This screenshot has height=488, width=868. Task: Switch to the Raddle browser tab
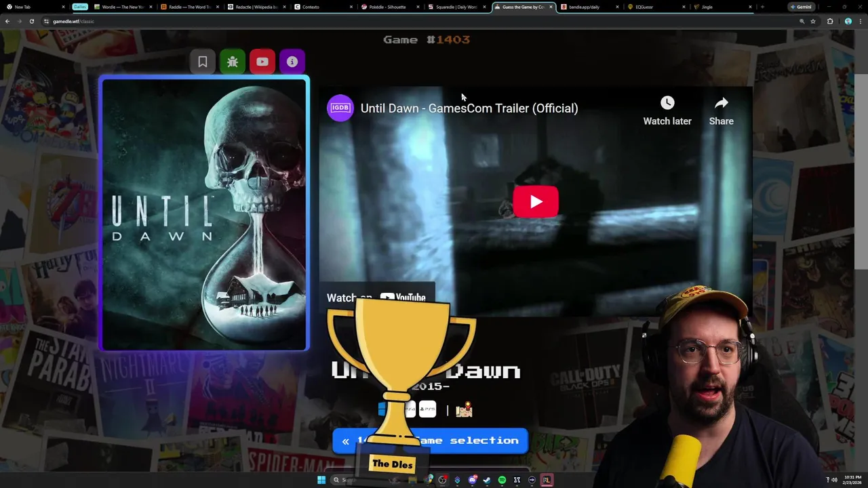tap(189, 7)
